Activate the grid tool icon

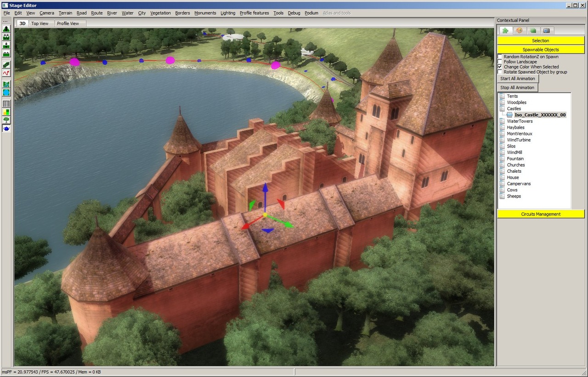(x=6, y=104)
